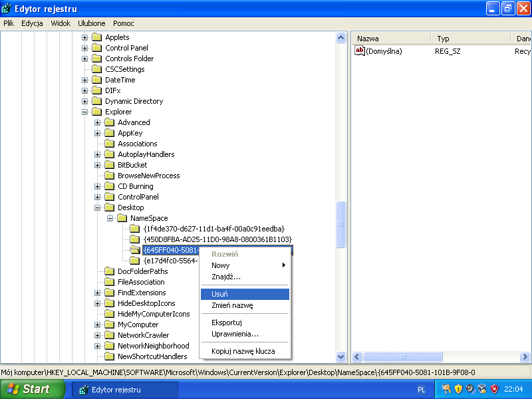Click the NameSpace folder icon
The width and height of the screenshot is (532, 399).
point(122,218)
